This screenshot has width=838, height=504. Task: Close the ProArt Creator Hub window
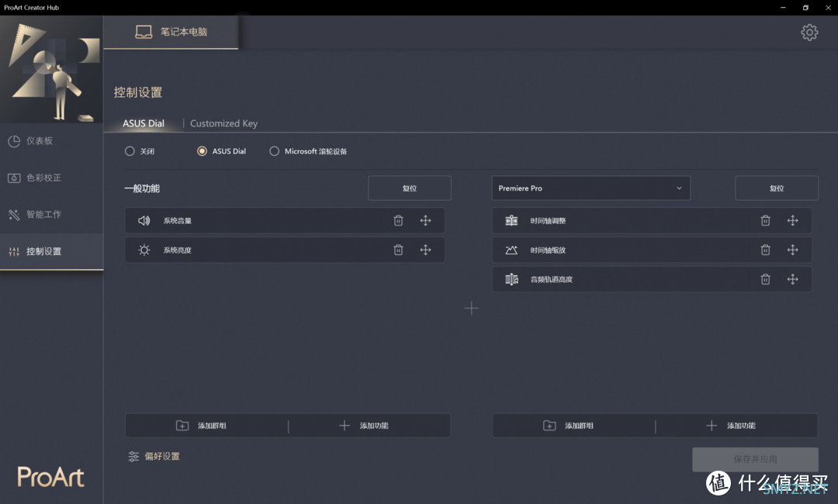coord(828,8)
